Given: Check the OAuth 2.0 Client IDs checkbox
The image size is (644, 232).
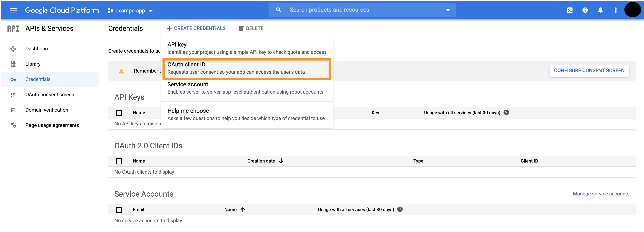Looking at the screenshot, I should point(119,161).
